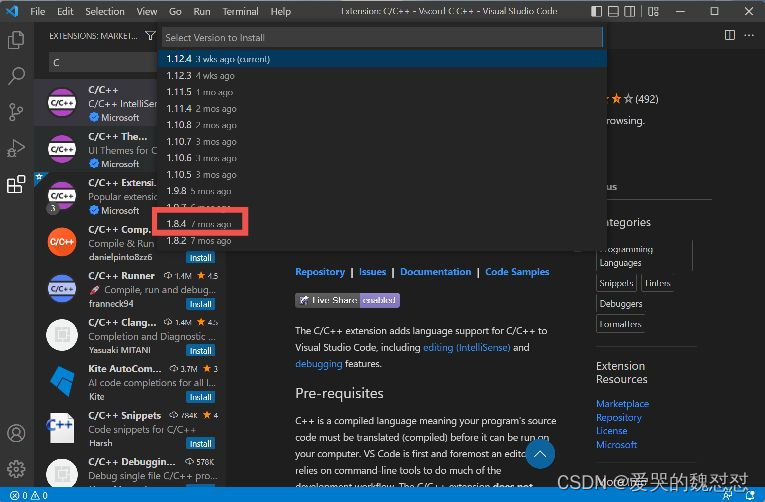Toggle secondary side bar layout icon
Viewport: 765px width, 502px height.
[630, 11]
